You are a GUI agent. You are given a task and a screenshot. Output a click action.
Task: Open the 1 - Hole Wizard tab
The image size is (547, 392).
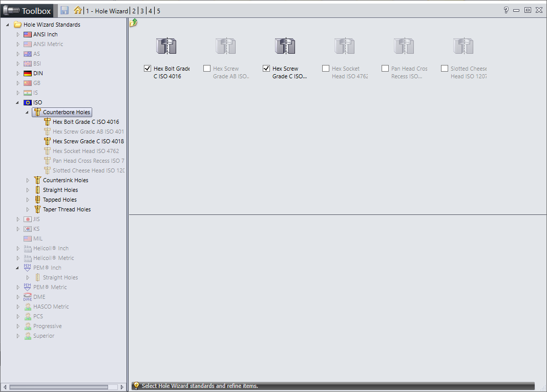pos(107,11)
